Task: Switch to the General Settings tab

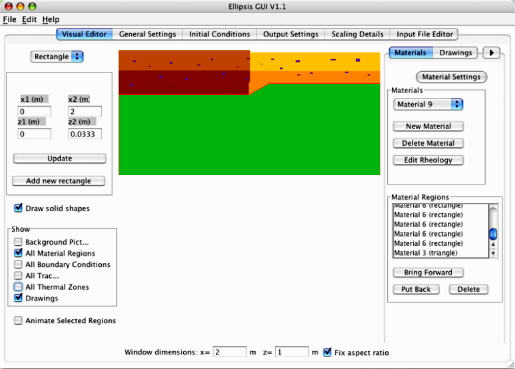Action: pos(147,34)
